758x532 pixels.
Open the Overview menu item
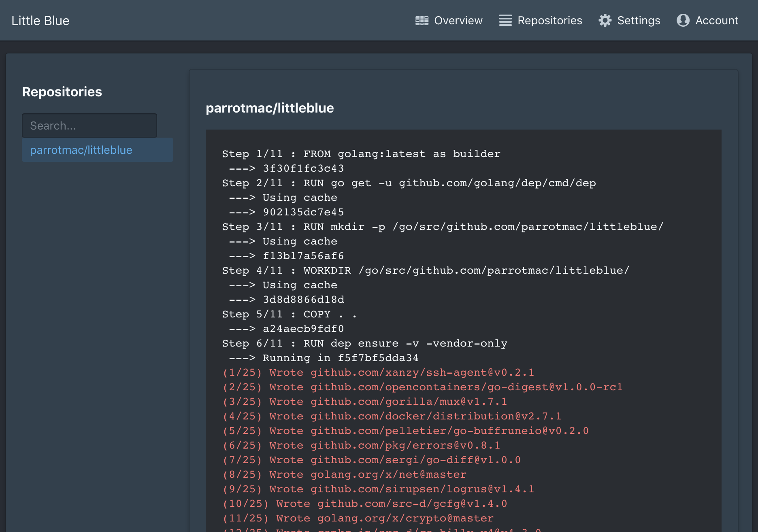click(449, 21)
